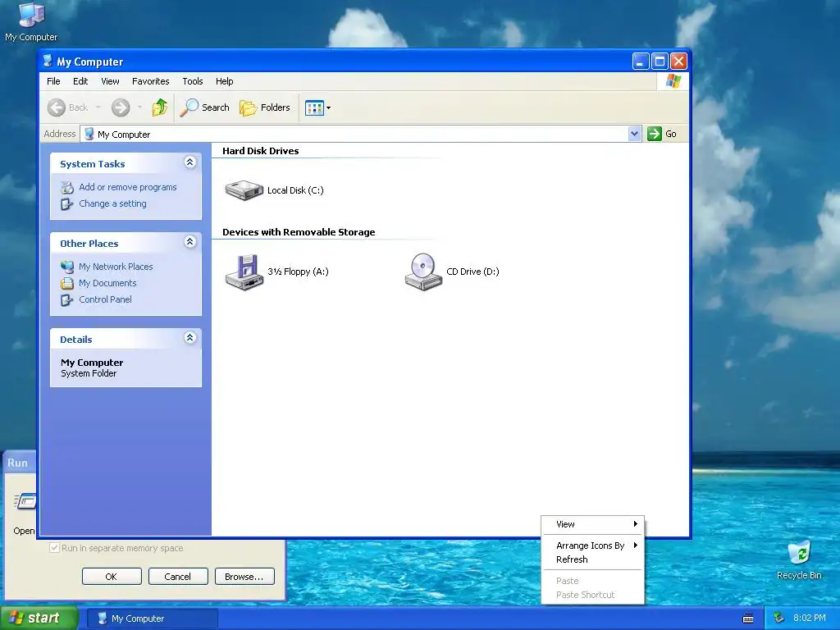This screenshot has width=840, height=630.
Task: Click the Devices with Removable Storage heading
Action: pyautogui.click(x=299, y=232)
